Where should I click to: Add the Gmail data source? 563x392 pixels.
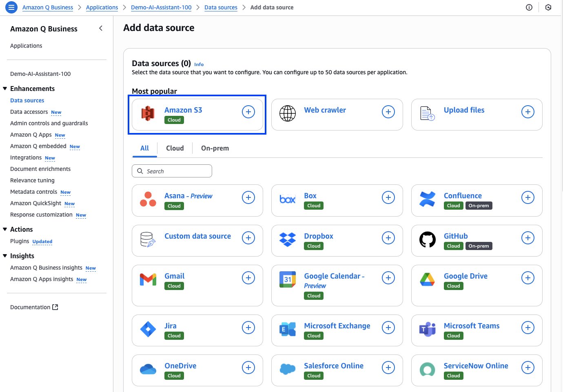coord(248,278)
